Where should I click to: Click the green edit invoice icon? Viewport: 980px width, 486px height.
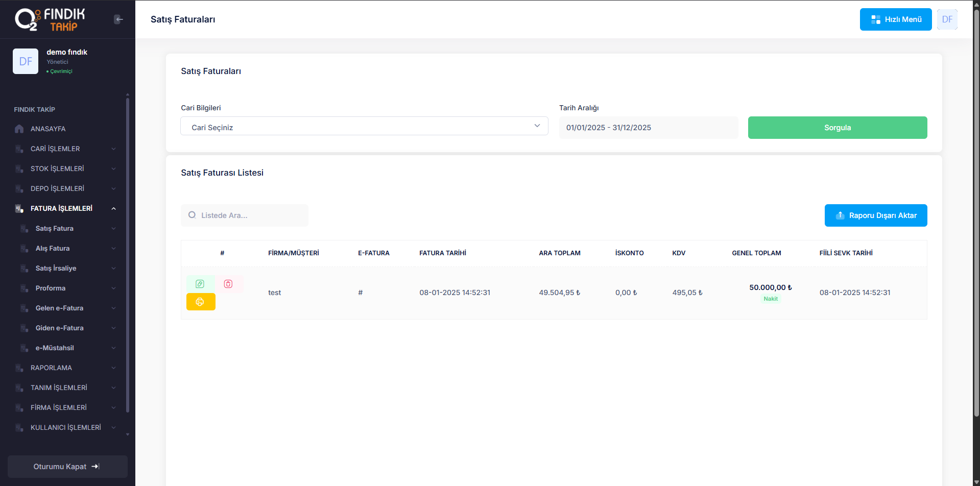click(200, 284)
